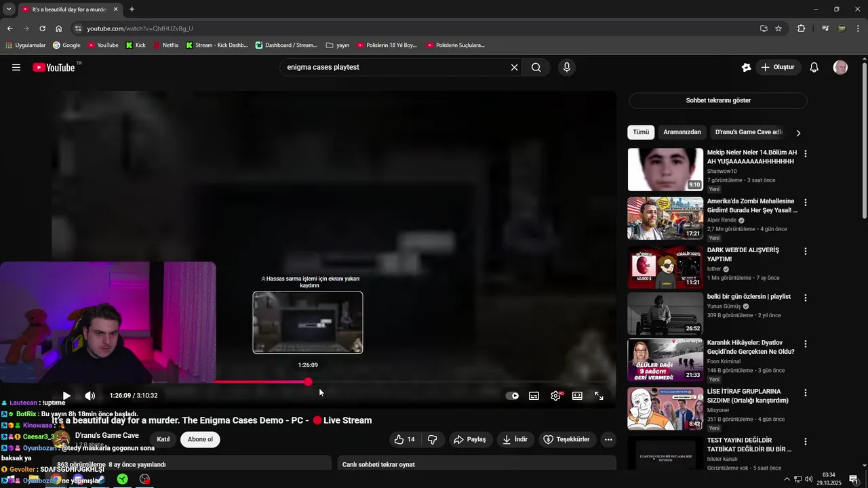Open a new browser tab
The width and height of the screenshot is (868, 488).
132,9
